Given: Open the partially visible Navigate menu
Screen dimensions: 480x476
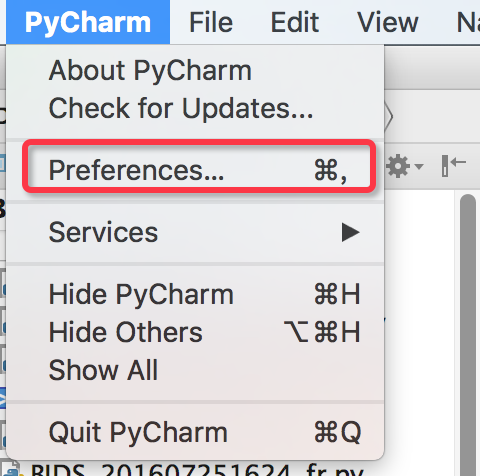Looking at the screenshot, I should pos(468,22).
